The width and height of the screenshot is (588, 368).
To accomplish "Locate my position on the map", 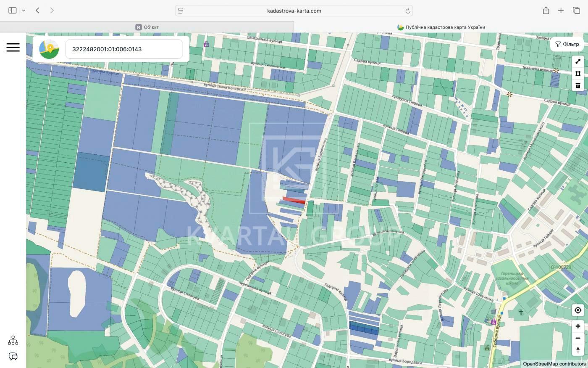I will click(x=578, y=310).
